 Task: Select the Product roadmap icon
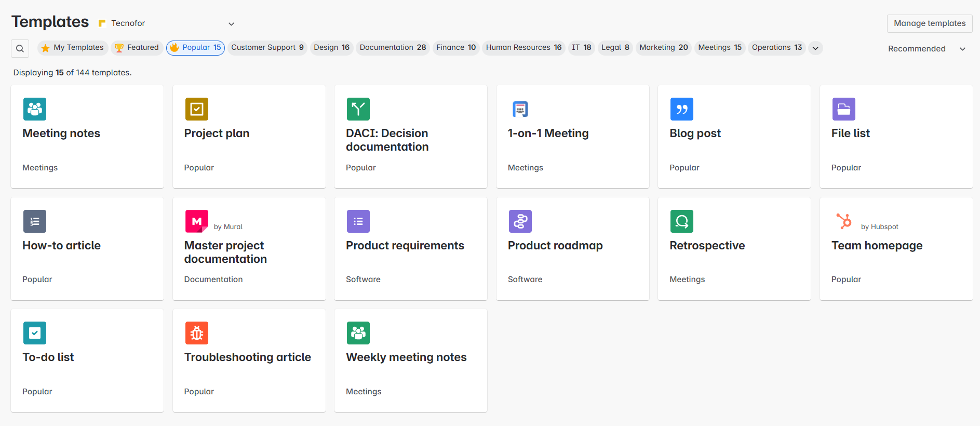520,221
